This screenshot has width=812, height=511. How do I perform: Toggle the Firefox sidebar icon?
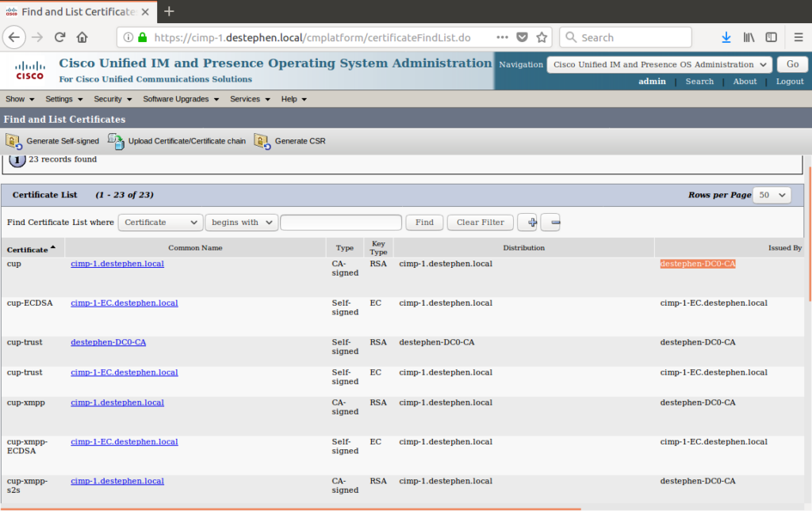[771, 37]
